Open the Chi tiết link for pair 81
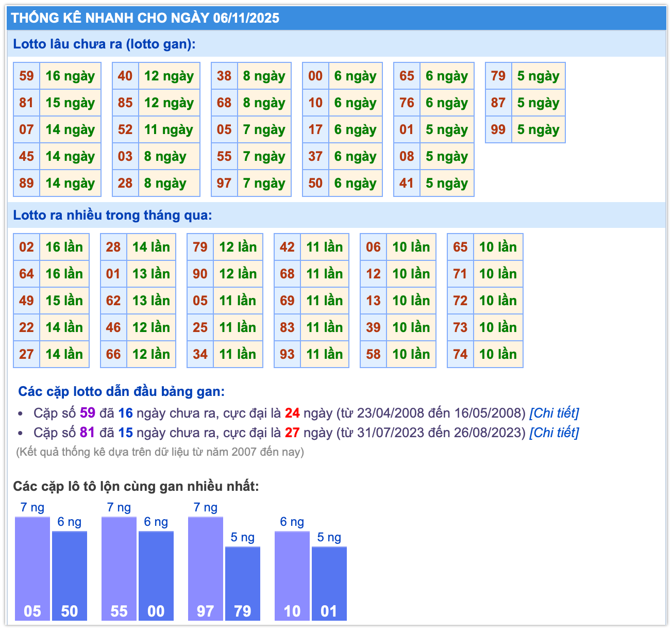 point(554,433)
